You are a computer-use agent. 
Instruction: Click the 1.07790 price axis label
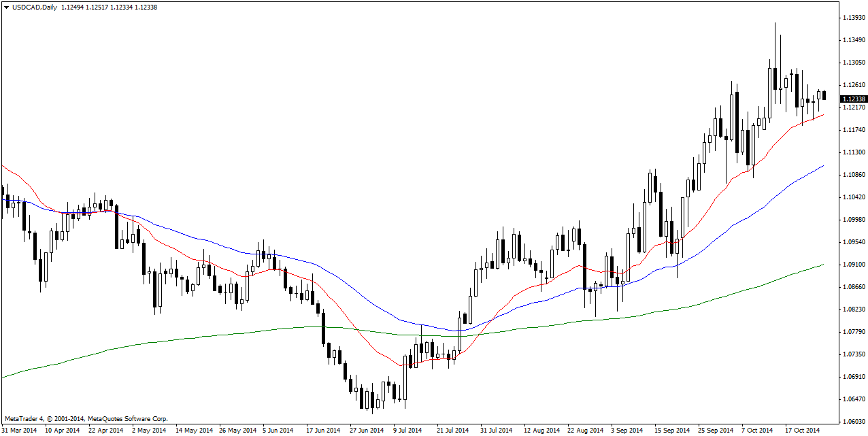(854, 332)
